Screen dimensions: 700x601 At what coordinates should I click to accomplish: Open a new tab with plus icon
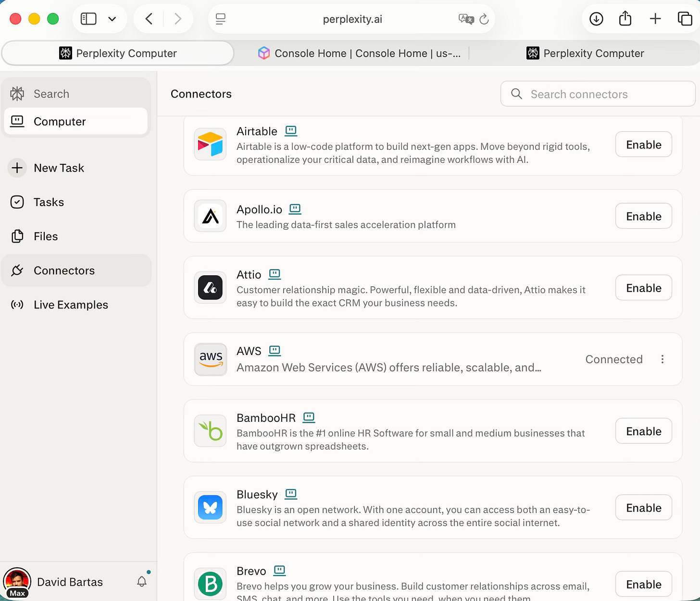click(655, 19)
